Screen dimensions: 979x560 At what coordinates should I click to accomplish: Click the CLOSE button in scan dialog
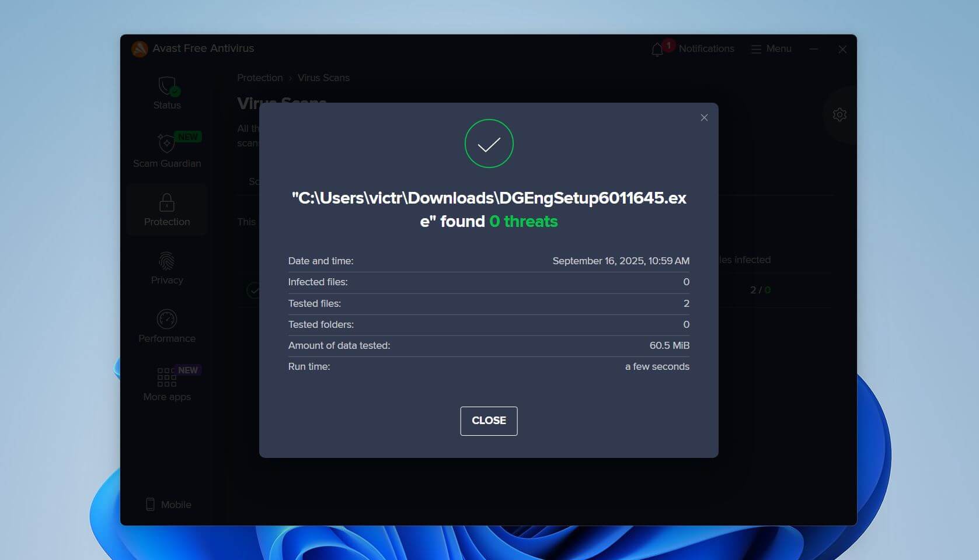point(489,421)
